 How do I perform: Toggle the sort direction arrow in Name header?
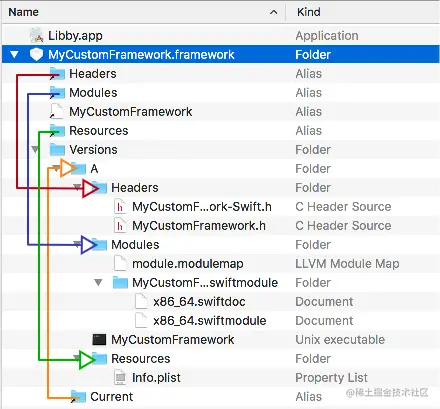point(273,12)
